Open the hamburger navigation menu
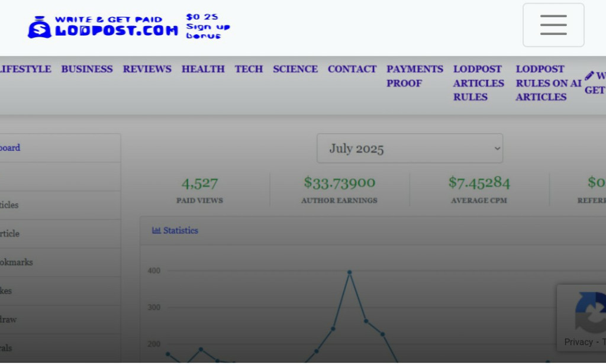Screen dimensions: 606x364 tap(553, 25)
